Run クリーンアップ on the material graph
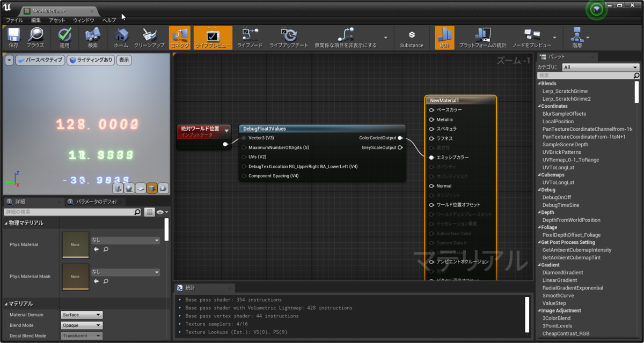This screenshot has height=343, width=644. (x=149, y=38)
